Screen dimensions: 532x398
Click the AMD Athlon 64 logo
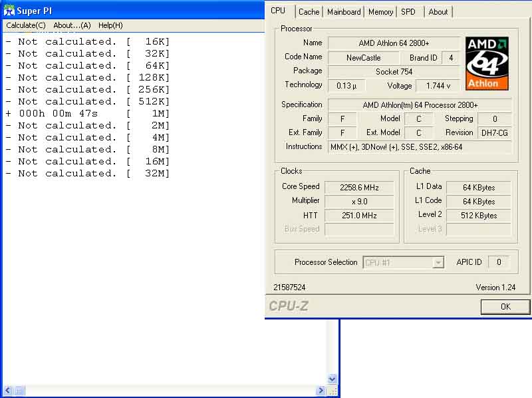pyautogui.click(x=487, y=63)
